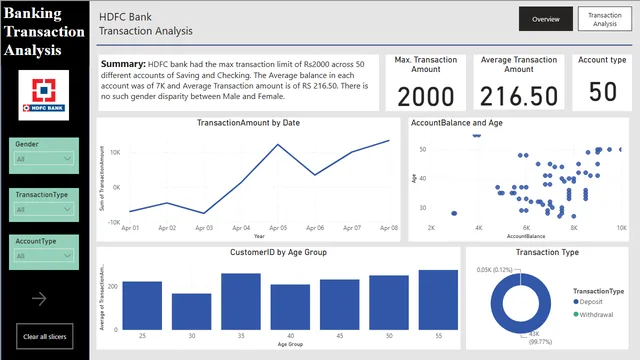Click the Age Group axis title
The image size is (640, 360).
coord(290,344)
